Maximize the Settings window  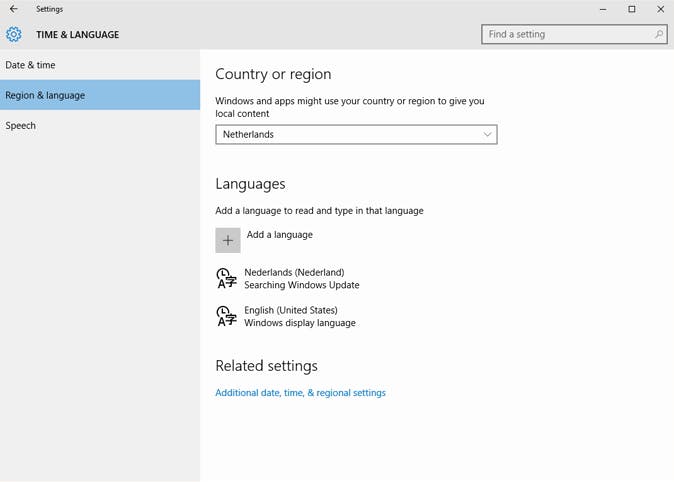[x=632, y=9]
